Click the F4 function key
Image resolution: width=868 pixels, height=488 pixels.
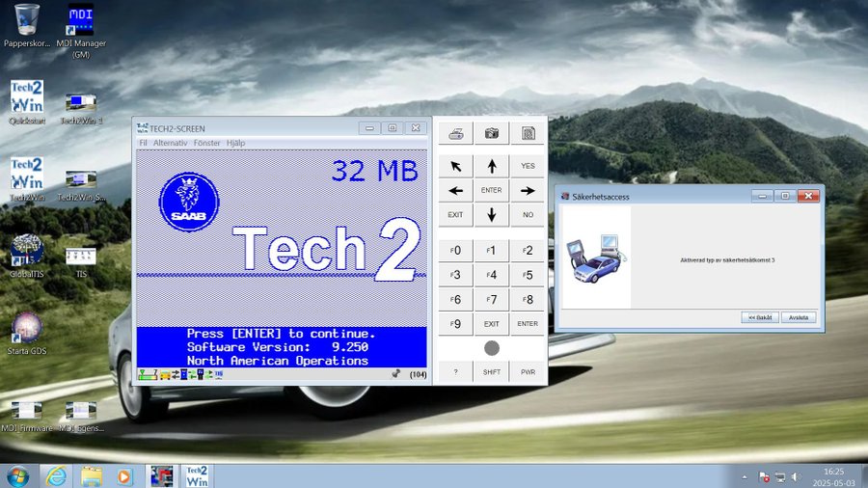492,275
